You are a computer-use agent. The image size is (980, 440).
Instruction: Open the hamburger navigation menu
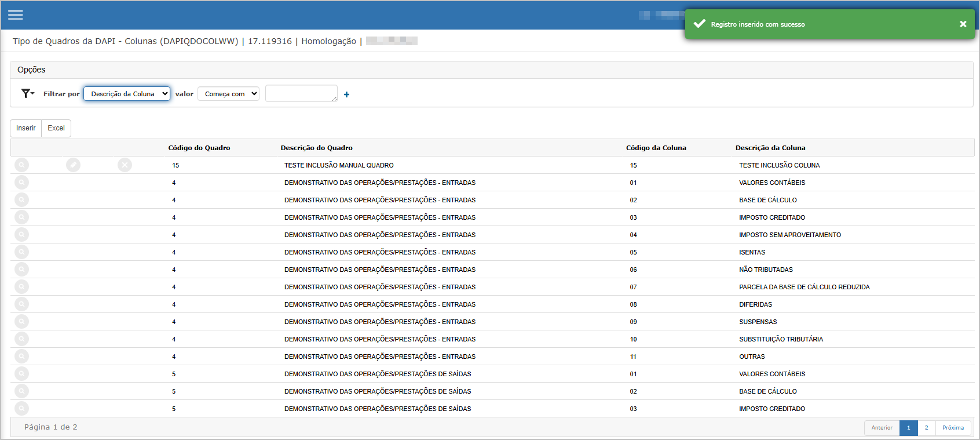point(16,15)
